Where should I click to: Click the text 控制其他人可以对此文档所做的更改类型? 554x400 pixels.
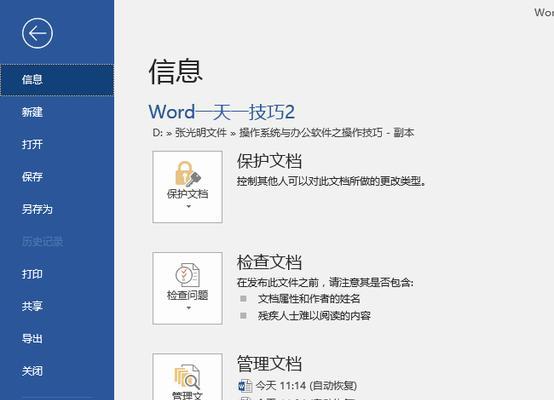click(x=331, y=181)
